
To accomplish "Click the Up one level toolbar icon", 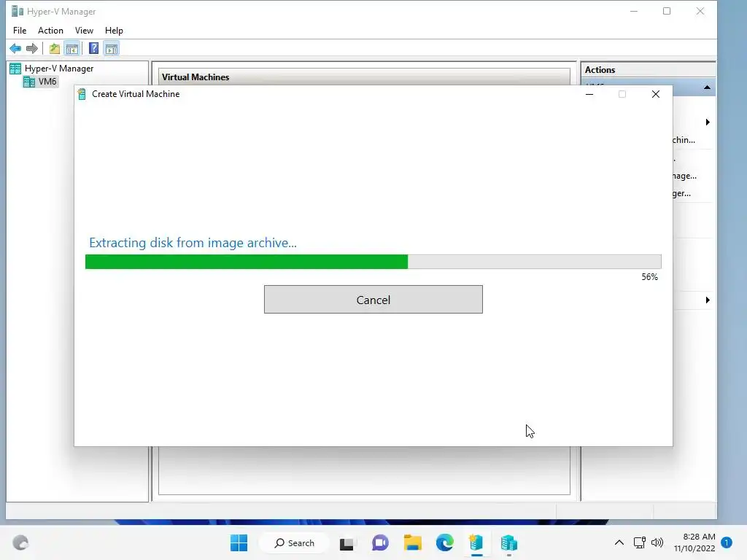I will coord(54,48).
